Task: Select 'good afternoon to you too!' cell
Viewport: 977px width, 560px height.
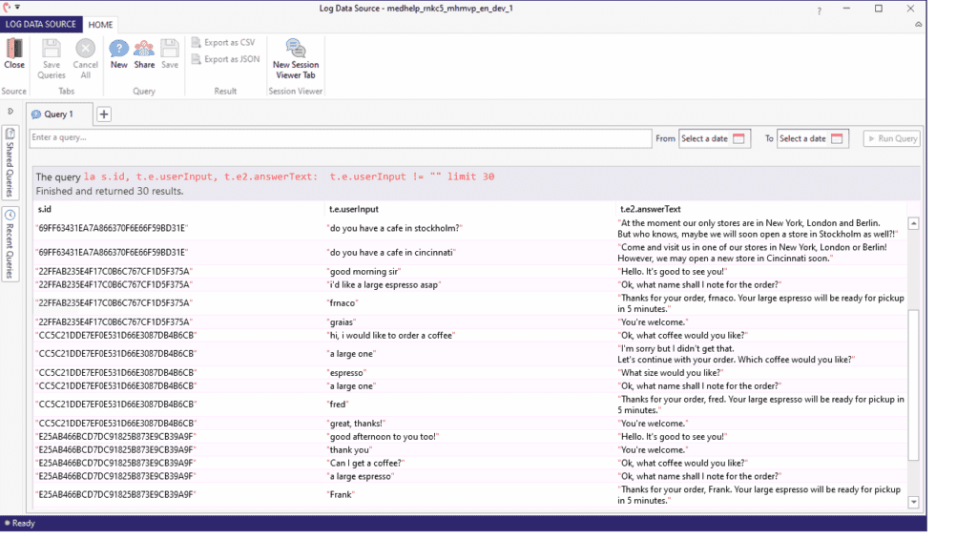Action: tap(384, 437)
